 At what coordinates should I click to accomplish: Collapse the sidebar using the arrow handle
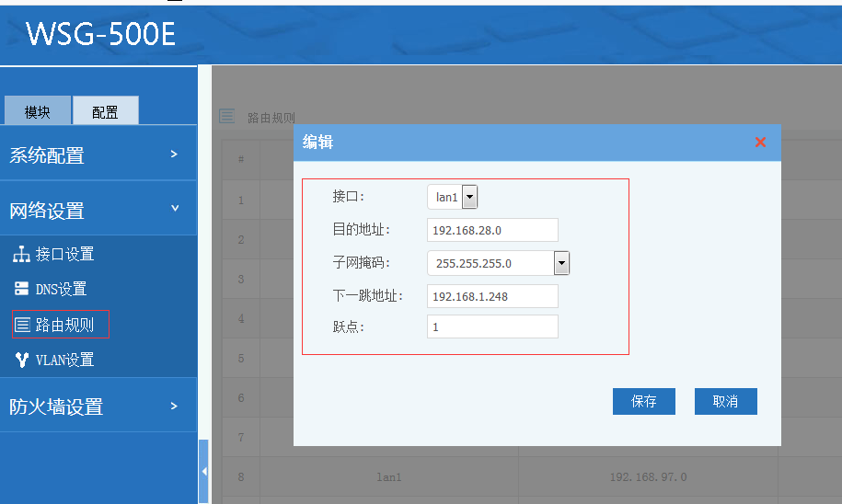[x=203, y=471]
